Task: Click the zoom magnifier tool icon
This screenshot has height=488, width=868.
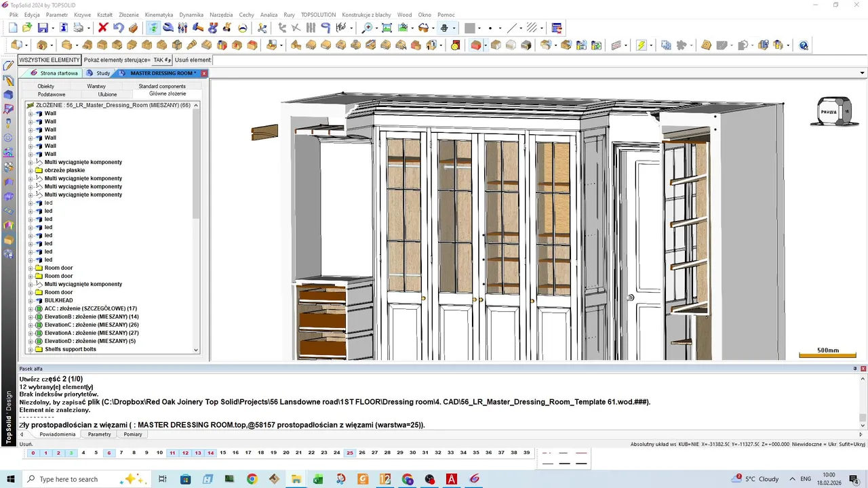Action: [x=367, y=28]
